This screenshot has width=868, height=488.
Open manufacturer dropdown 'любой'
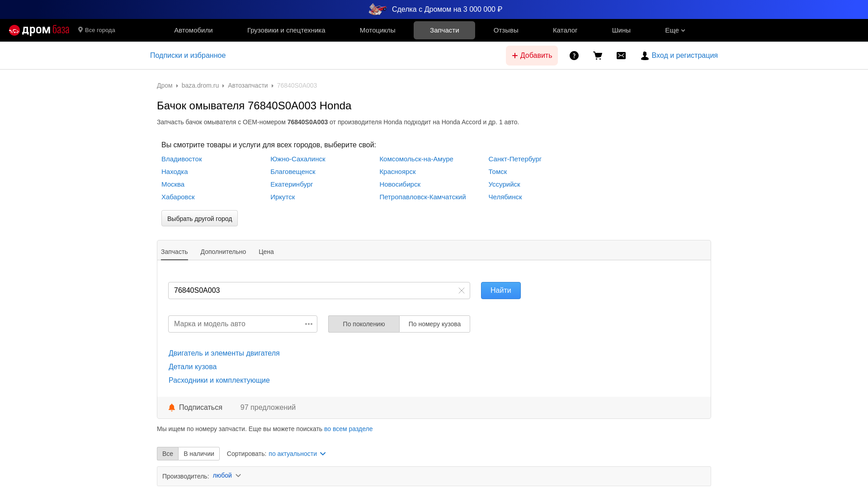[227, 475]
